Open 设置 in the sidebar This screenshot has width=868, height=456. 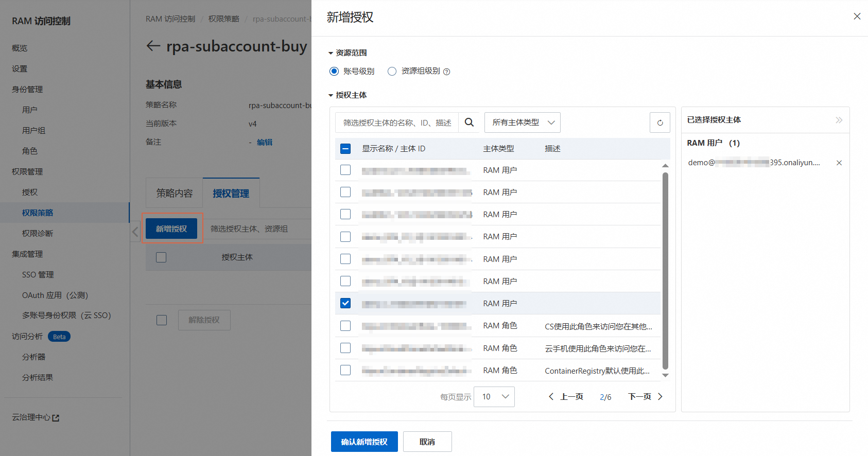click(x=20, y=68)
